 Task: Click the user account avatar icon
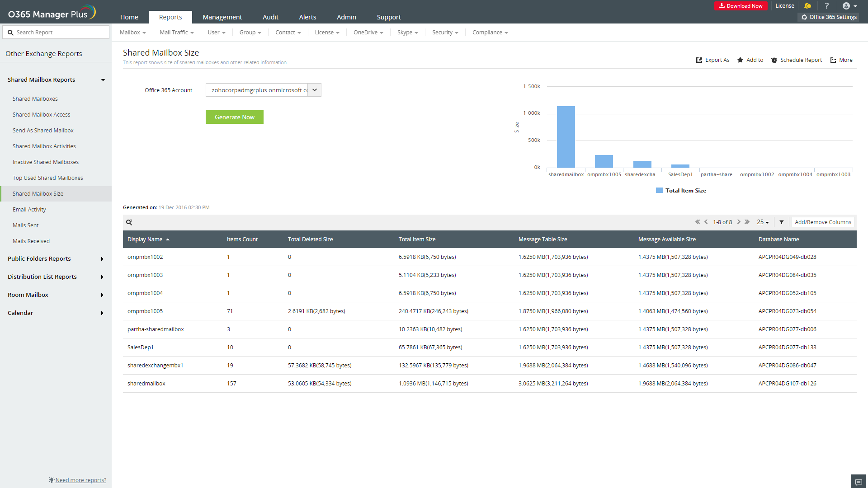[x=846, y=6]
